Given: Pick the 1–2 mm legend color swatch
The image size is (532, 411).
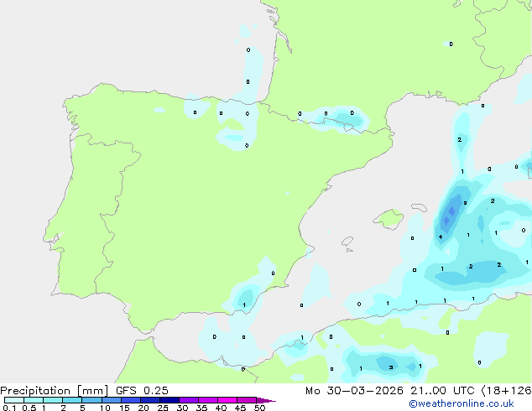Looking at the screenshot, I should tap(53, 400).
